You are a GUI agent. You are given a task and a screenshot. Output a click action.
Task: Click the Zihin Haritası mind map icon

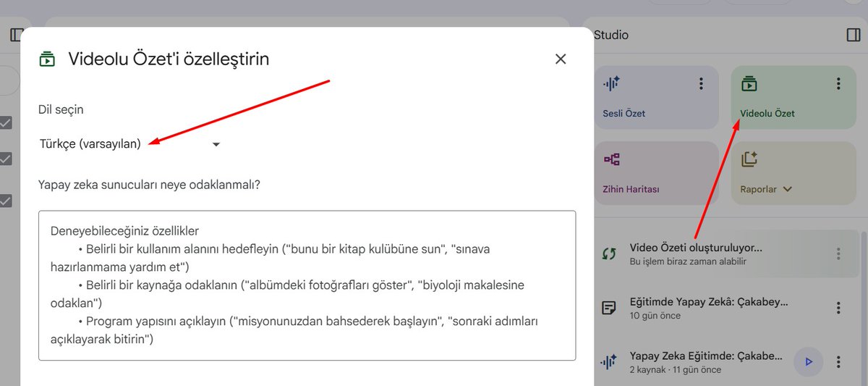[x=611, y=159]
